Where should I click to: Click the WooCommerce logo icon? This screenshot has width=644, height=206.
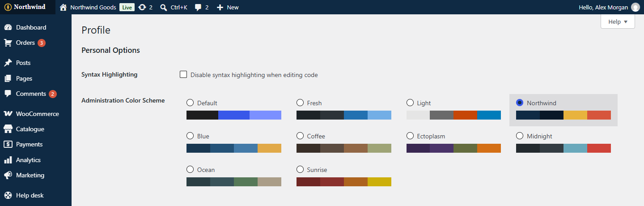point(8,114)
